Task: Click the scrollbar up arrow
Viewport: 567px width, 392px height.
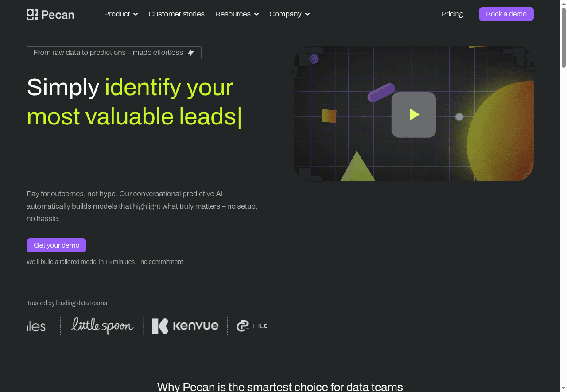Action: click(563, 3)
